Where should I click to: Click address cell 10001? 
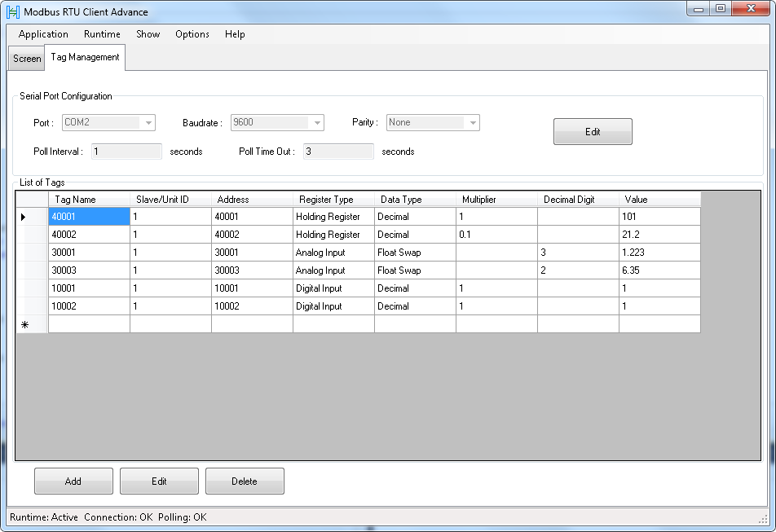252,288
